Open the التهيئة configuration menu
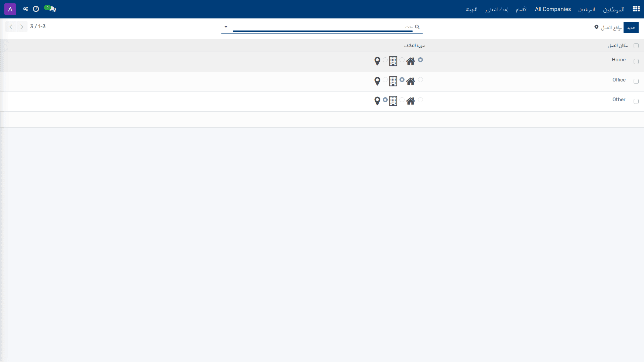Image resolution: width=644 pixels, height=362 pixels. tap(471, 9)
